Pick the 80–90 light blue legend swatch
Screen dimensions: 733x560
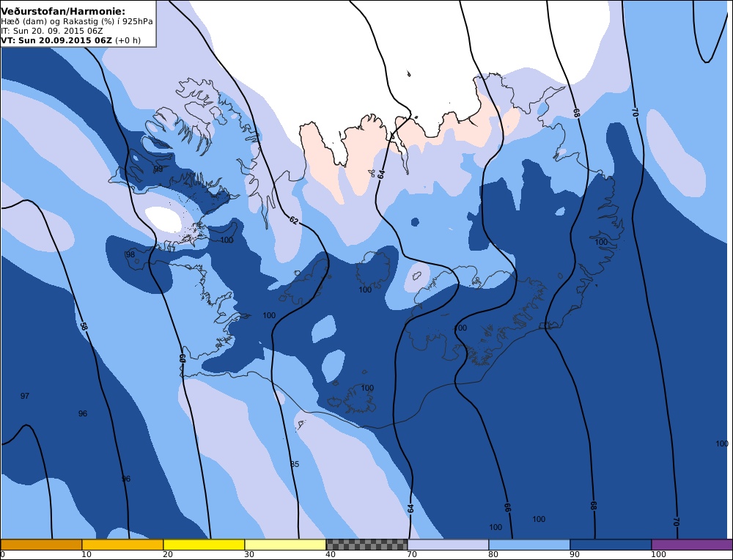(x=529, y=545)
